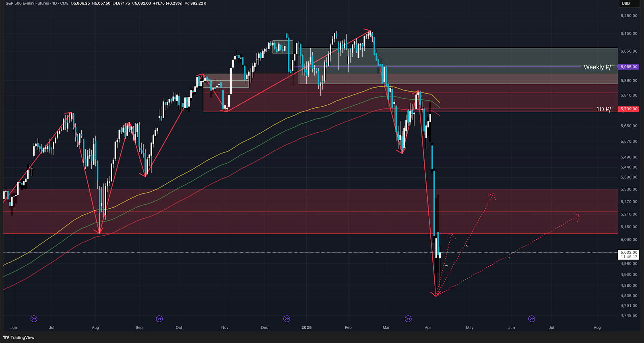
Task: Select the small gray box near December highs
Action: point(282,47)
